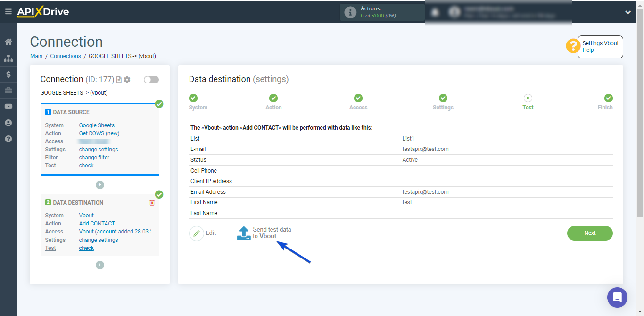Screen dimensions: 644x316
Task: Click the Actions counter text
Action: (378, 12)
